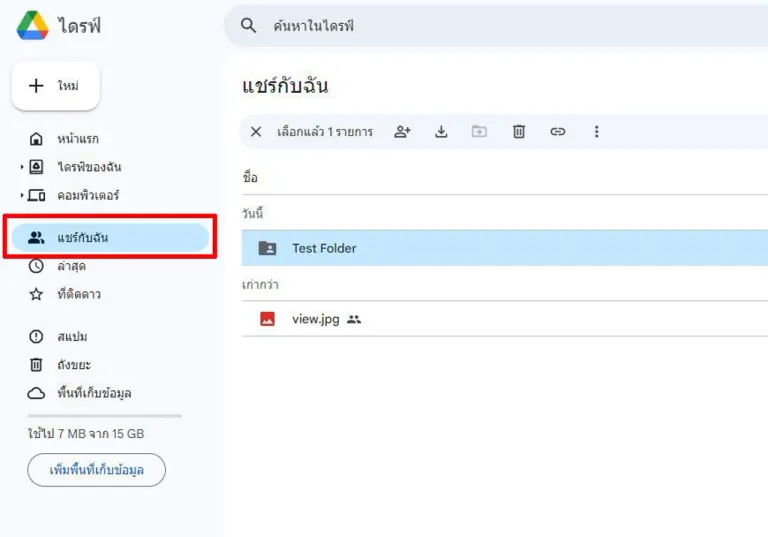Open สแปม (Spam) section
This screenshot has width=768, height=537.
[x=58, y=337]
